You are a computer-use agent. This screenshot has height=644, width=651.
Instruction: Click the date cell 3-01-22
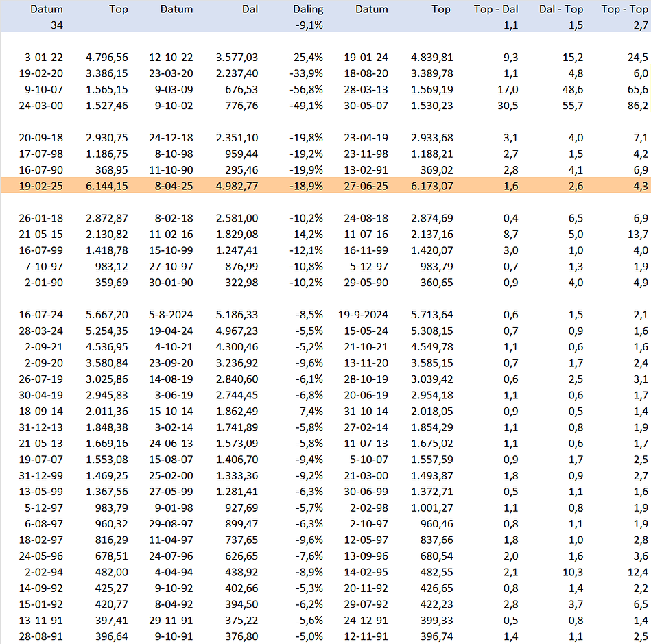(x=44, y=58)
